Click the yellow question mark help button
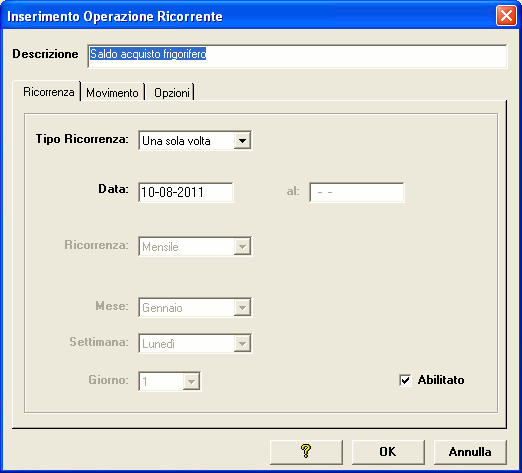The image size is (522, 473). pos(306,452)
